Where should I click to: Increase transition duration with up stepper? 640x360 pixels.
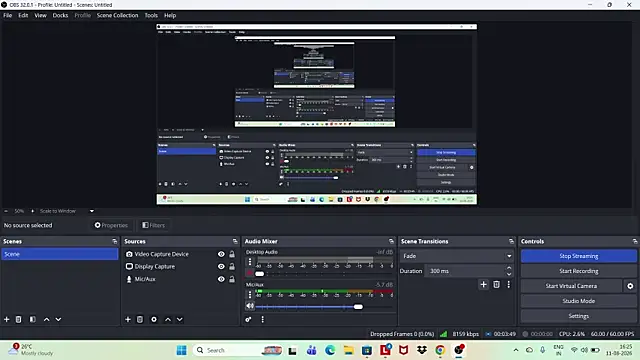(x=509, y=268)
